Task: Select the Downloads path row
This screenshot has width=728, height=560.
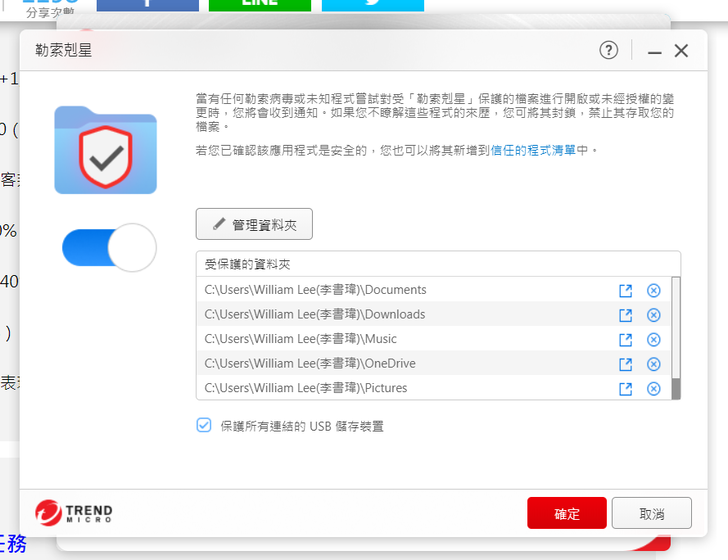Action: point(434,314)
